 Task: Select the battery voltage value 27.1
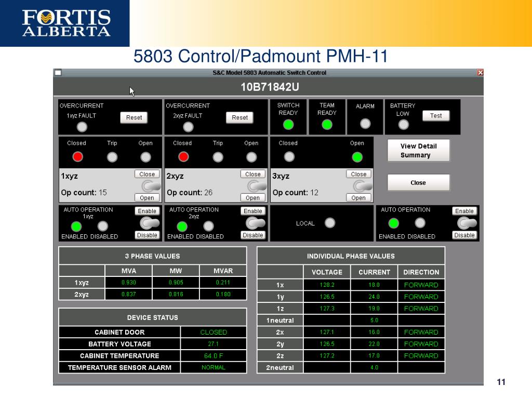click(214, 344)
